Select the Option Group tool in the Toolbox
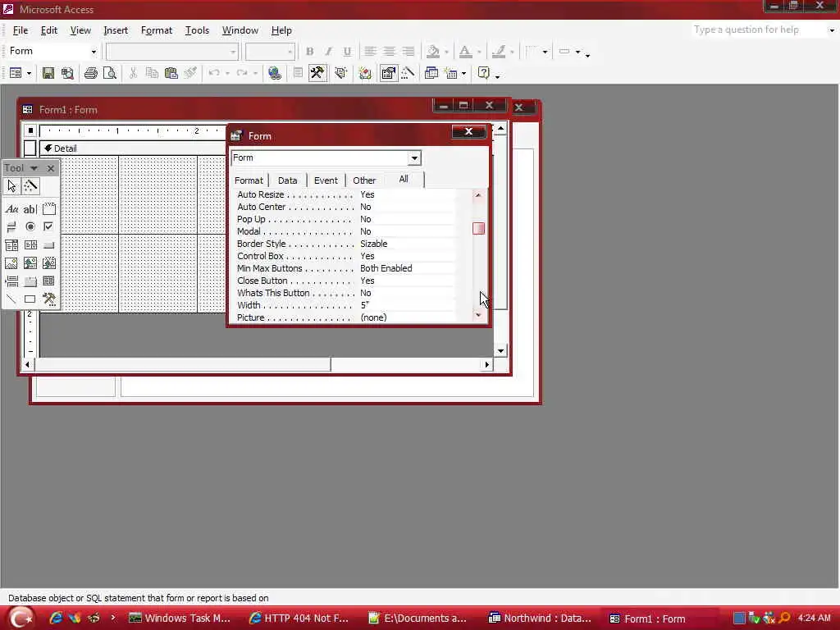840x630 pixels. coord(48,209)
